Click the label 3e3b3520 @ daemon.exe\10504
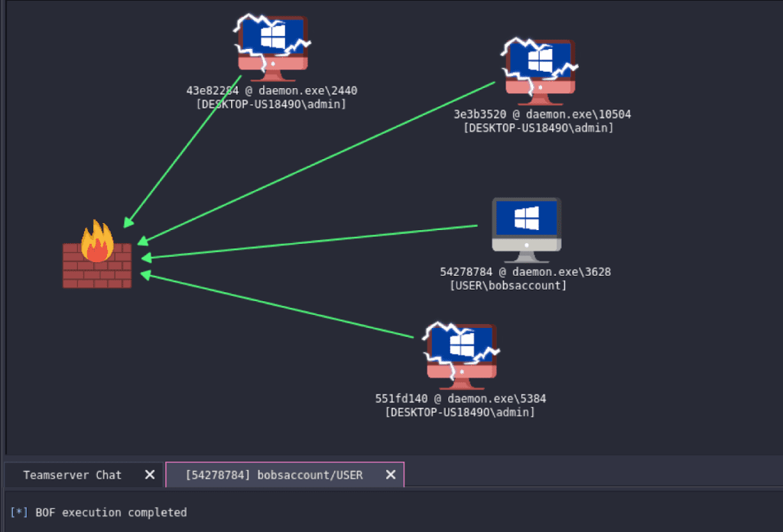 coord(542,115)
